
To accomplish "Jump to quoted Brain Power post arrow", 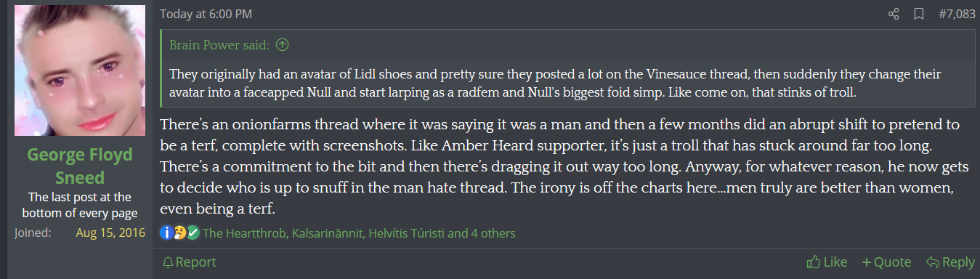I will coord(283,45).
